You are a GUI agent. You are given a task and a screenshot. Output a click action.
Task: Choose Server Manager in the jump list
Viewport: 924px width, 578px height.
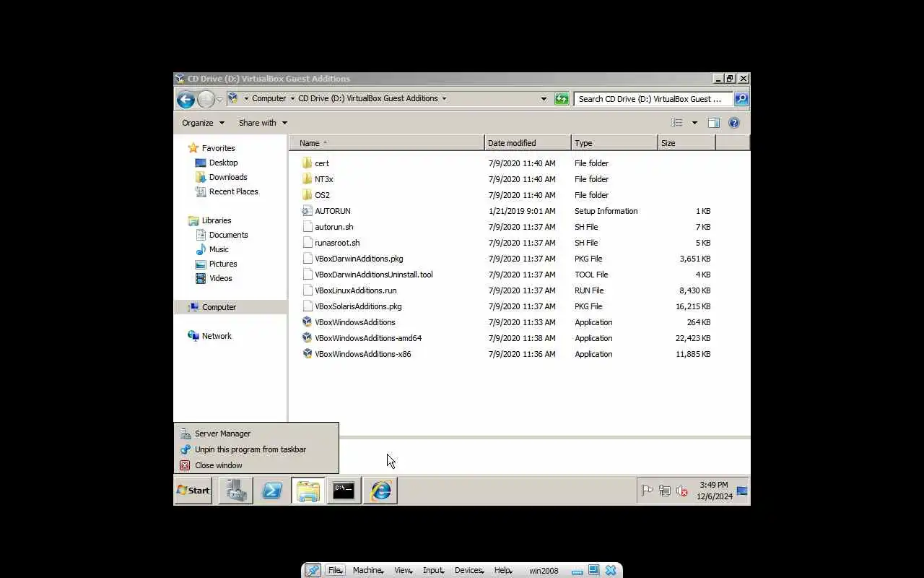click(x=256, y=433)
